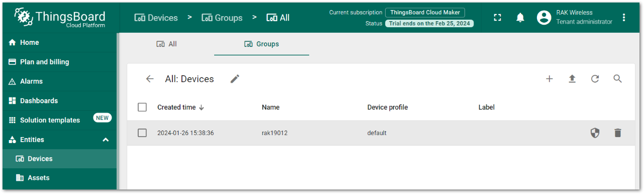The image size is (644, 194).
Task: Click the Assets building icon in sidebar
Action: (x=20, y=178)
